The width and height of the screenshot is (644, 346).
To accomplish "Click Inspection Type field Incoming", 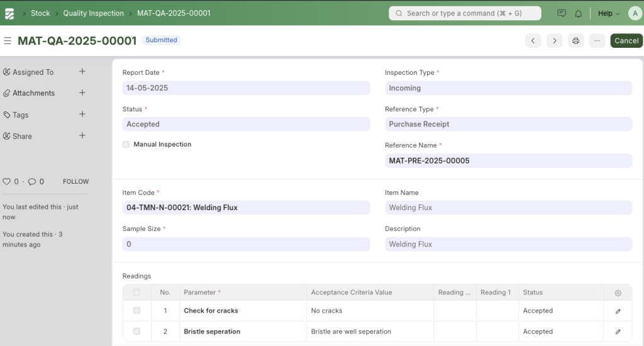I will tap(508, 88).
